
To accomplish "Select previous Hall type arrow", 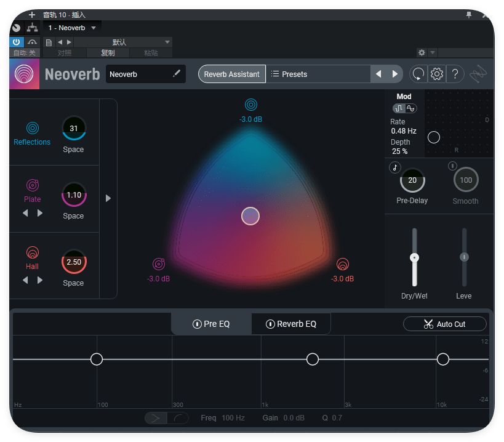I will pos(25,280).
